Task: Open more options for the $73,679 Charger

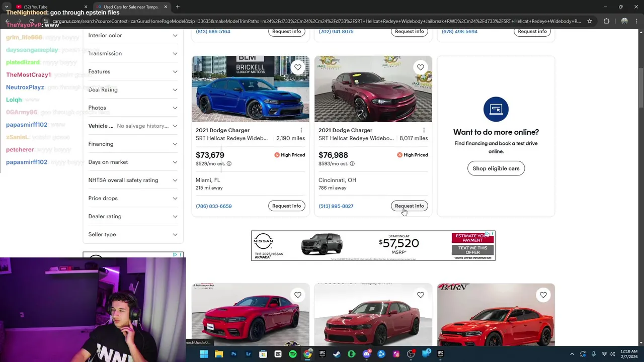Action: [301, 130]
